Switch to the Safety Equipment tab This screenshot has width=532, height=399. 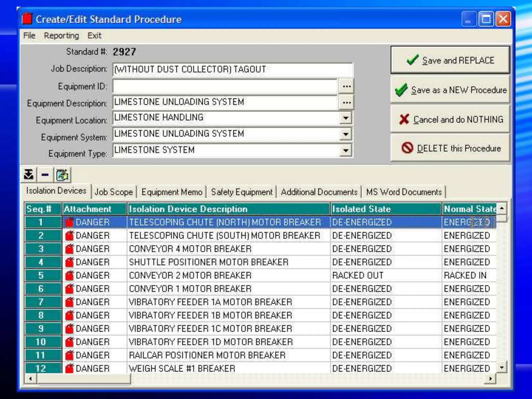coord(242,192)
